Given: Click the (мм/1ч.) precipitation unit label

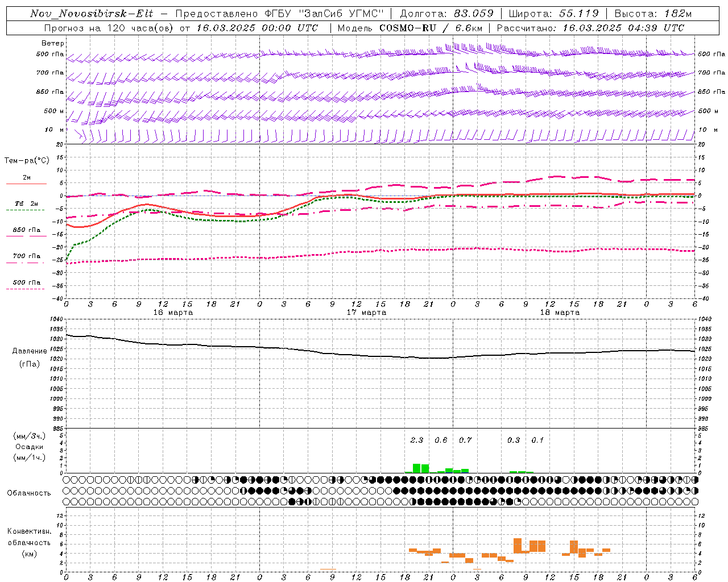Looking at the screenshot, I should pos(30,458).
